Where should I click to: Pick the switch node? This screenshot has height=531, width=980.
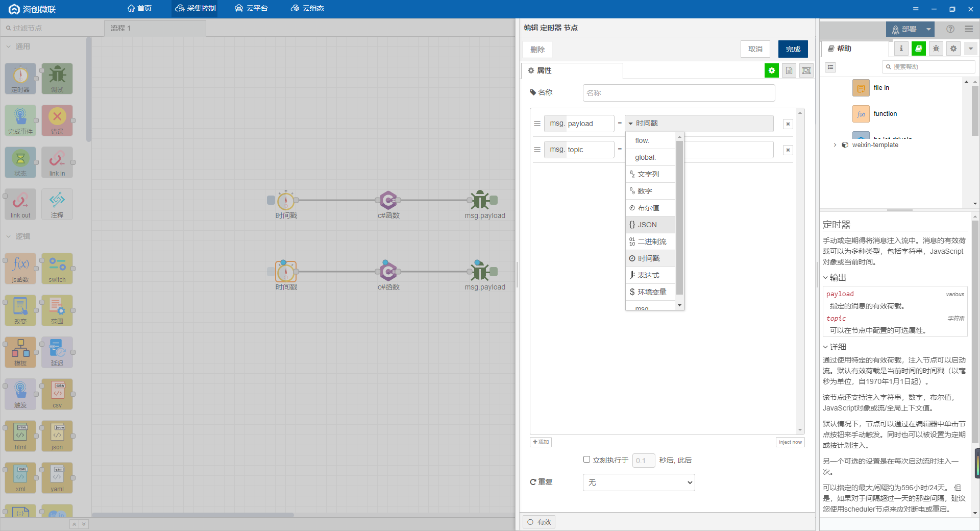(x=57, y=269)
